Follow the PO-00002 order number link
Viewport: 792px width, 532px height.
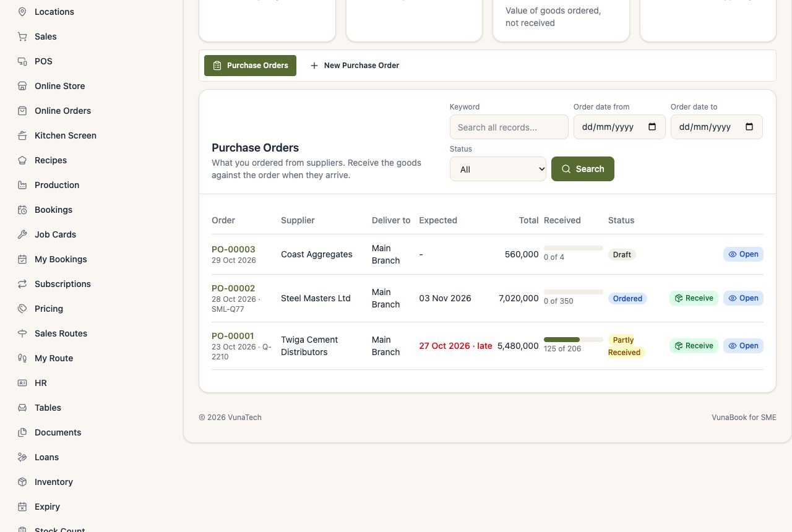[x=233, y=288]
